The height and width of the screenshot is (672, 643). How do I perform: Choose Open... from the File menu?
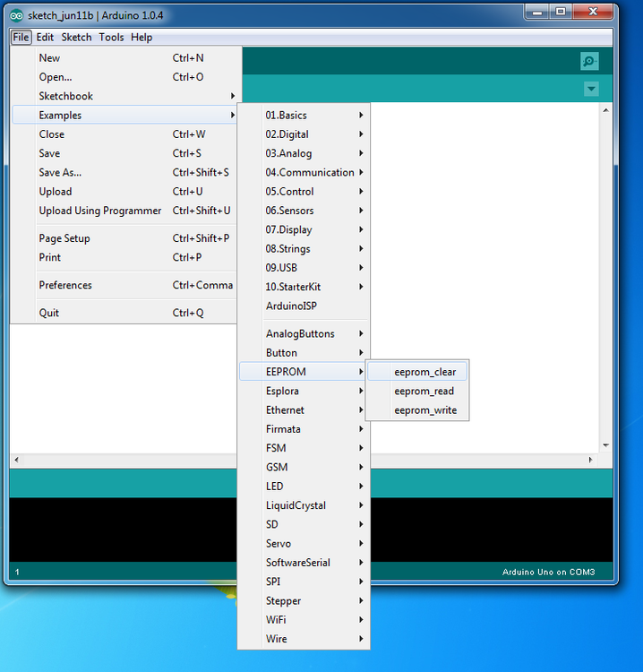124,77
